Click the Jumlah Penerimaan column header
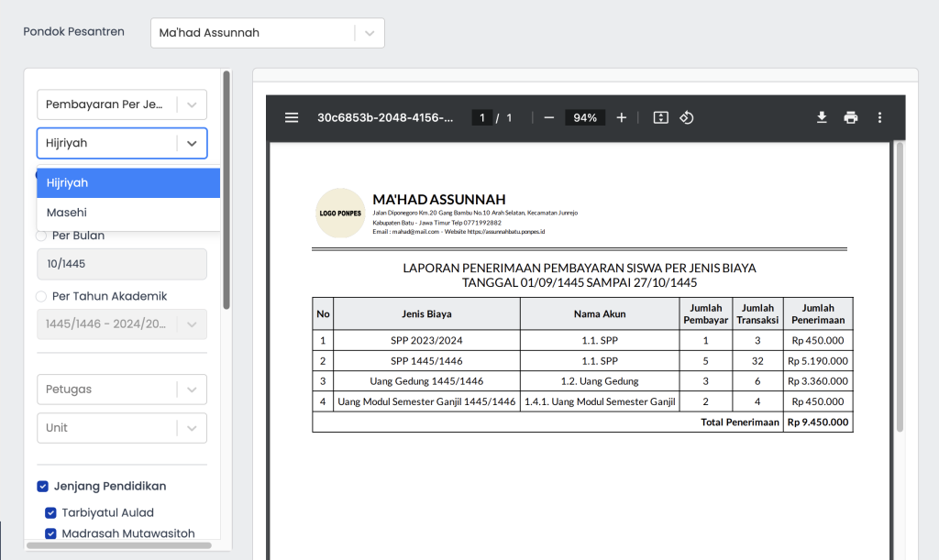This screenshot has width=939, height=560. 818,314
